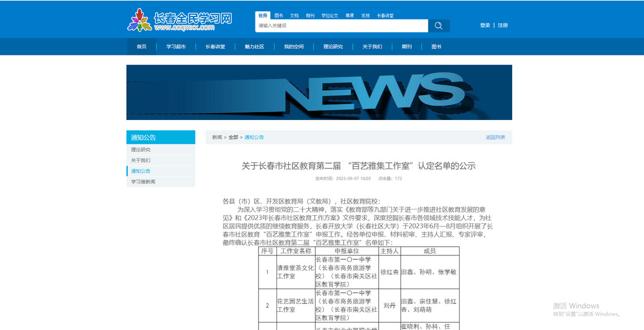Click the 登录 login link
Viewport: 644px width, 330px height.
point(485,25)
